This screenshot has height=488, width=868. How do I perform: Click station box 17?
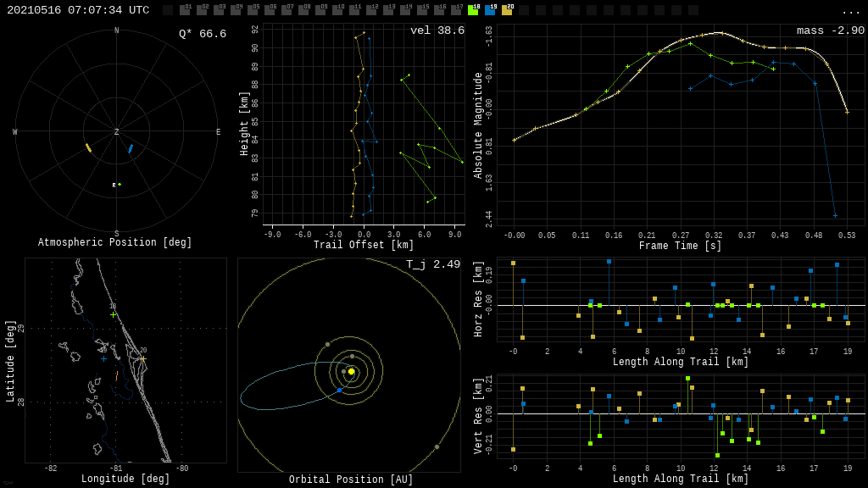pyautogui.click(x=456, y=10)
